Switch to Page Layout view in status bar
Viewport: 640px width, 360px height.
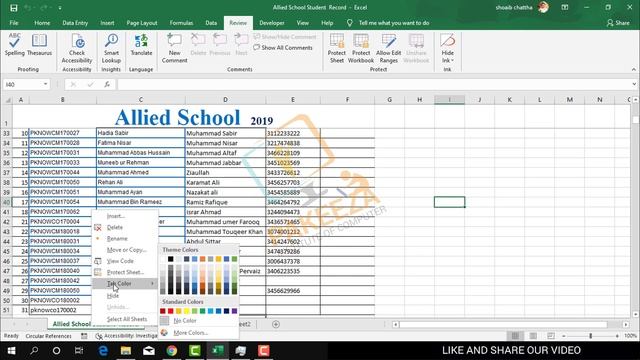(533, 336)
